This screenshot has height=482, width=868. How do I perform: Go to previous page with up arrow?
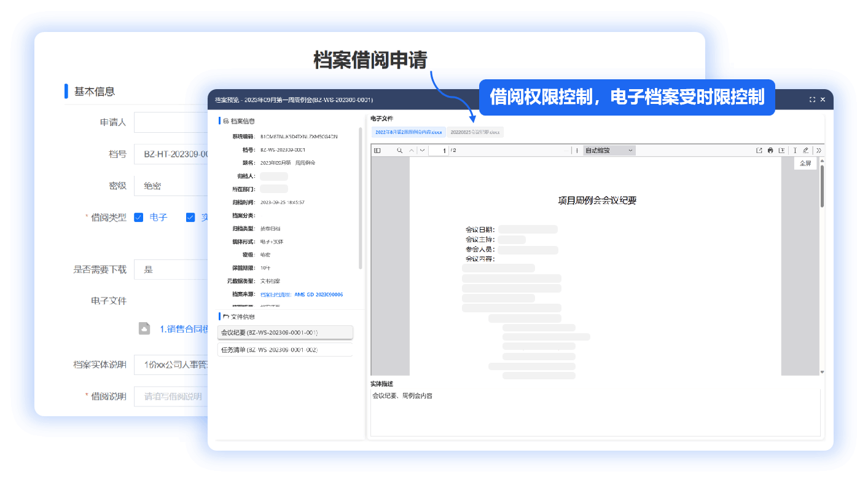(x=412, y=151)
